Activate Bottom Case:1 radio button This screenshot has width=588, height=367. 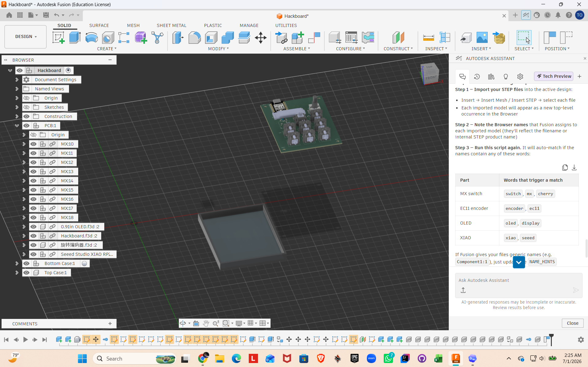pyautogui.click(x=84, y=263)
